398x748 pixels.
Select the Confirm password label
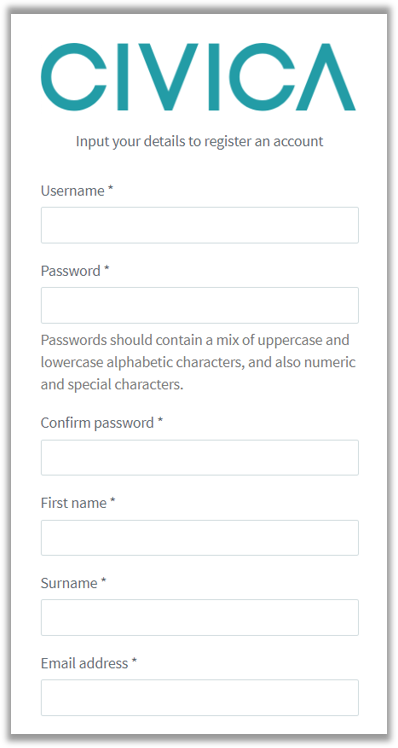click(97, 423)
